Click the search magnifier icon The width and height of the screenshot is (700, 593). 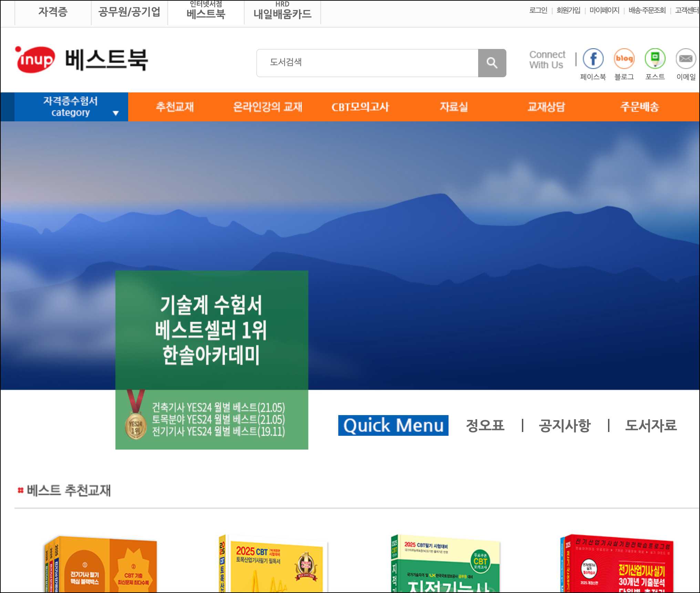coord(492,63)
